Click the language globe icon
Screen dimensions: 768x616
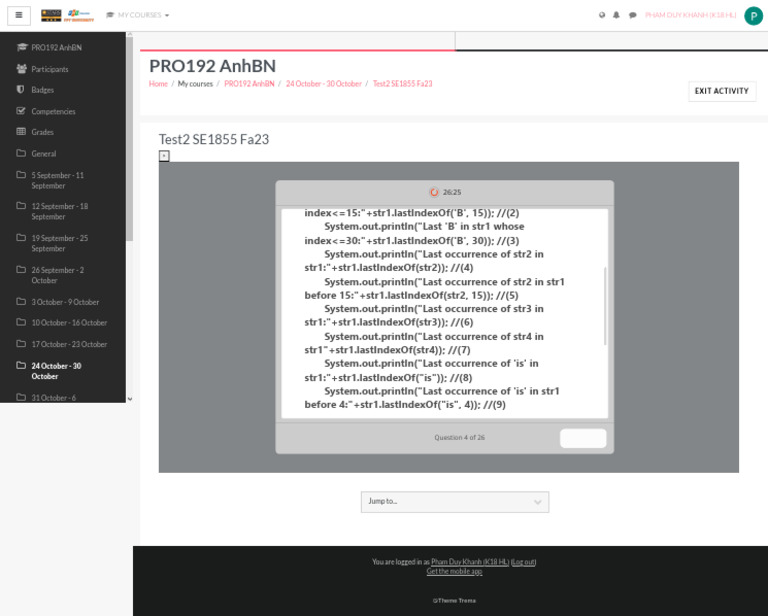[x=602, y=15]
